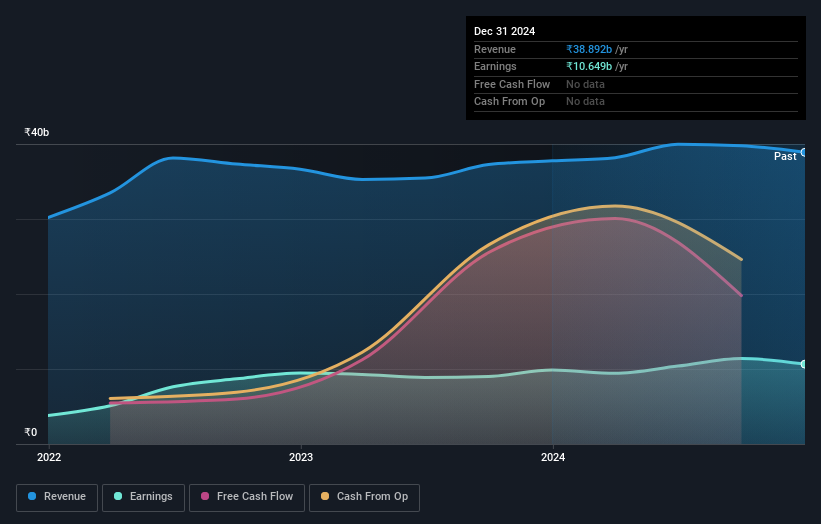Click No data value for Free Cash Flow
This screenshot has width=821, height=524.
(585, 84)
